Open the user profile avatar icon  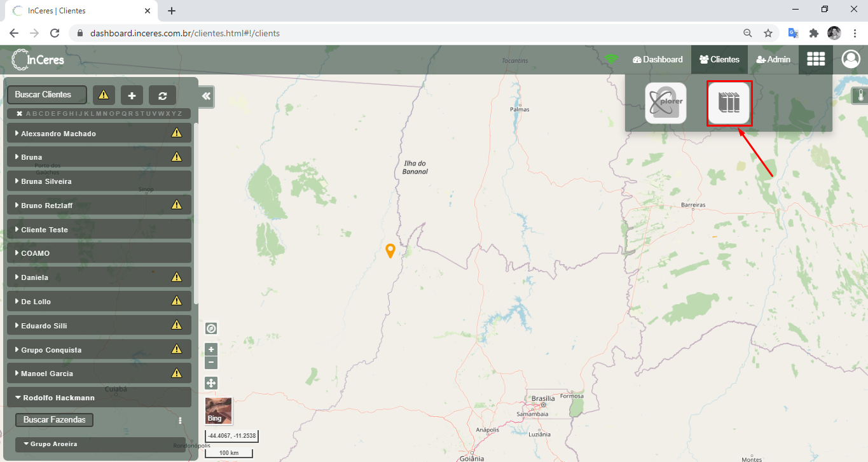850,59
